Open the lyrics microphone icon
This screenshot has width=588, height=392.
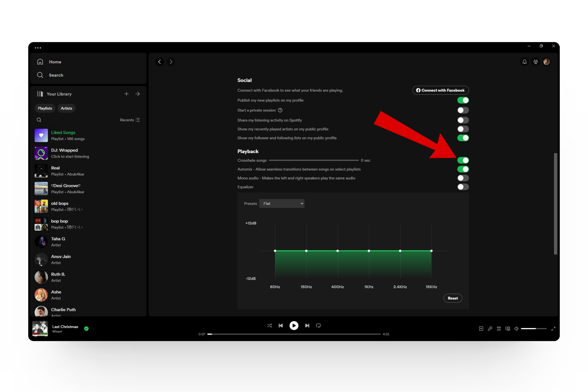pos(490,329)
